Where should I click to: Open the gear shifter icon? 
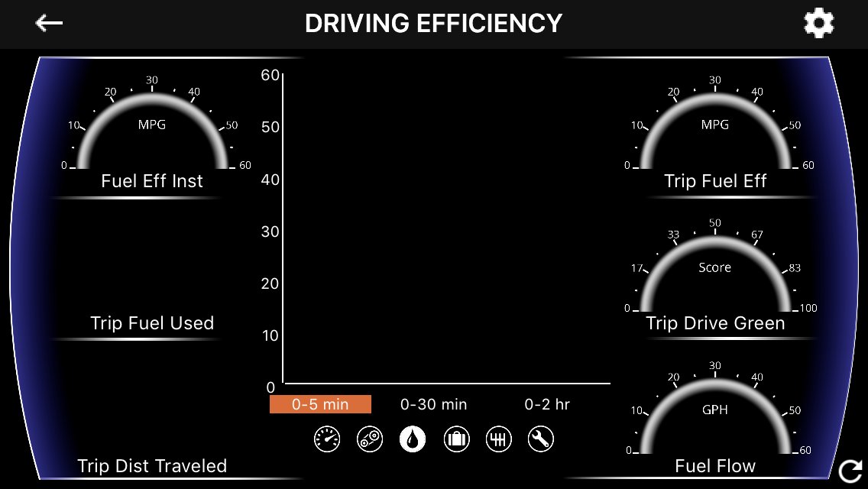tap(499, 439)
